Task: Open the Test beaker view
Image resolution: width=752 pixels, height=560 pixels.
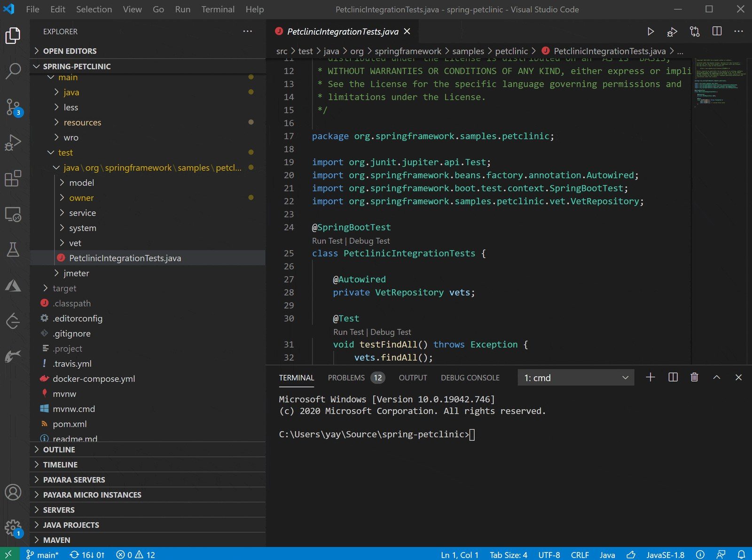Action: coord(13,249)
